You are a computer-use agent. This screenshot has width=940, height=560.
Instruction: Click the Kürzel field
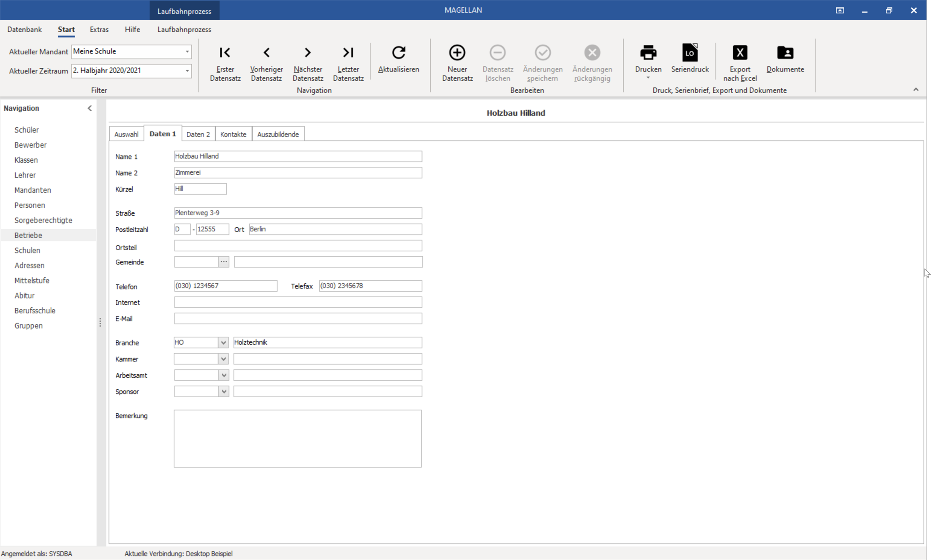[200, 189]
